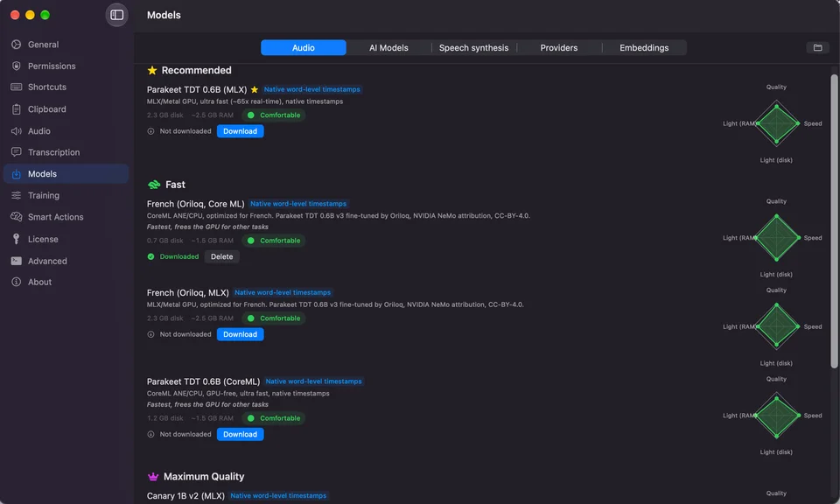The height and width of the screenshot is (504, 840).
Task: Toggle the sidebar panel icon
Action: coord(116,15)
